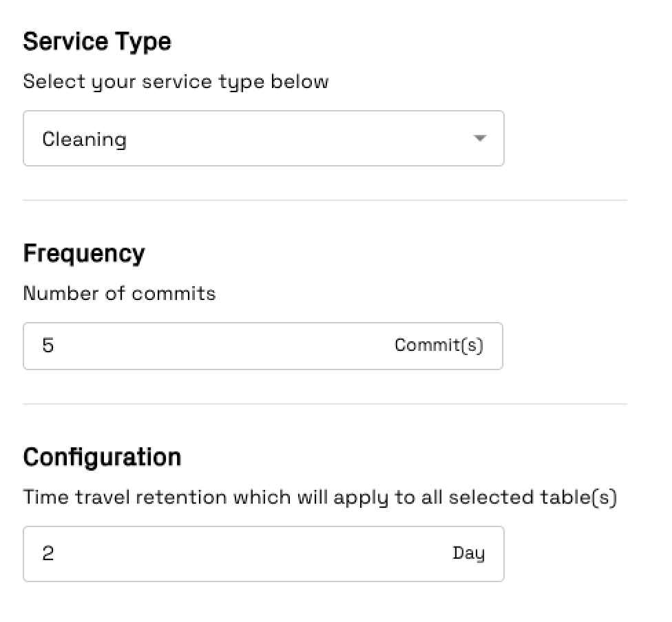
Task: Focus the Number of commits field
Action: (x=263, y=345)
